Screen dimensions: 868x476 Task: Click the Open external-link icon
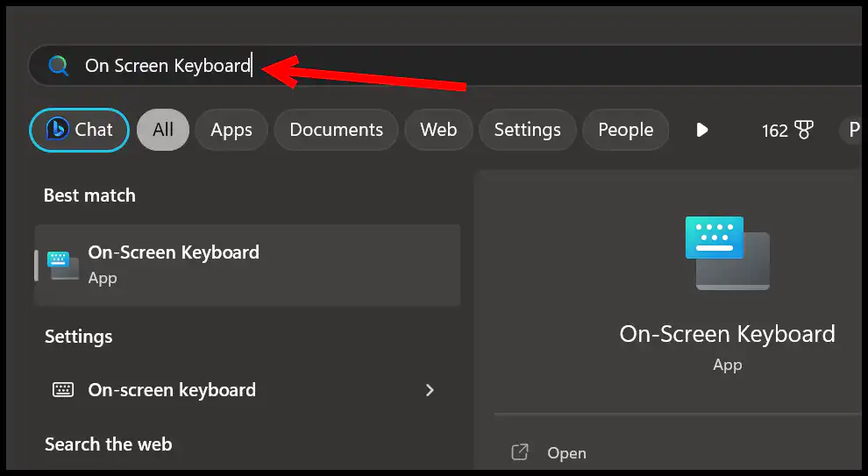[x=520, y=452]
